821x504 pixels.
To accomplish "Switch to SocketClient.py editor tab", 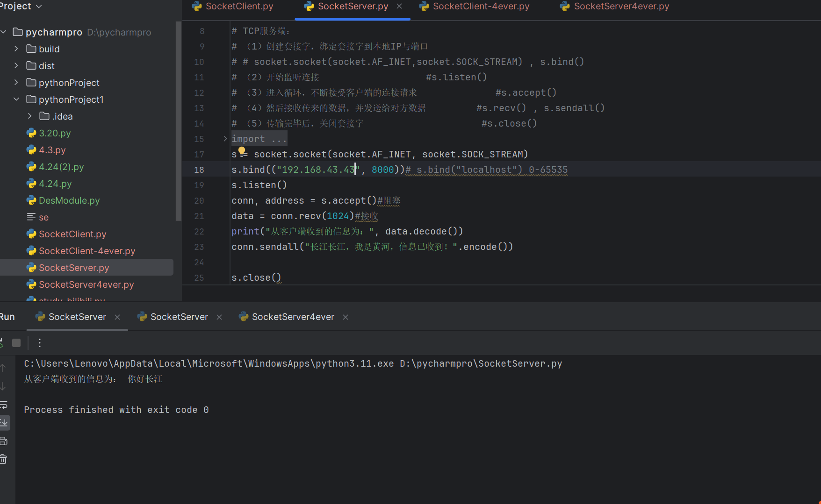I will (239, 7).
